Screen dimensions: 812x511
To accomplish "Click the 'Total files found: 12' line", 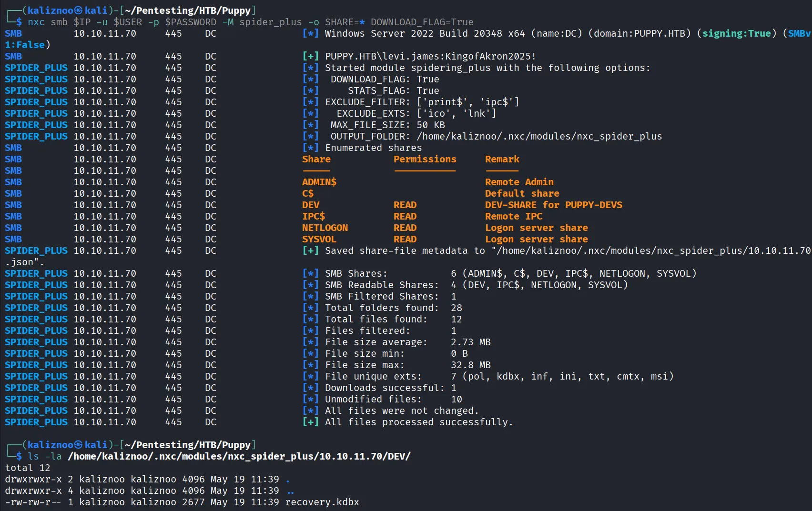I will 394,319.
